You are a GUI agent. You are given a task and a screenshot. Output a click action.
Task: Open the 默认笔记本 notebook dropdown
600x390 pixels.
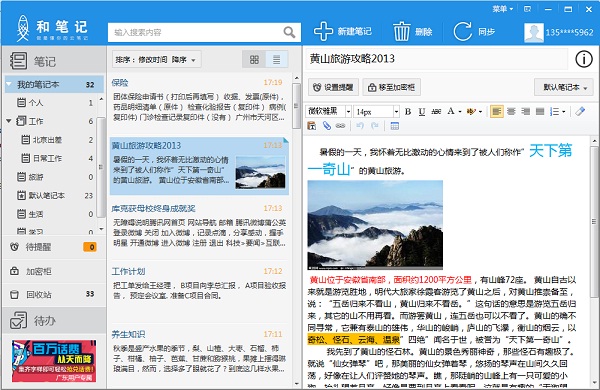pyautogui.click(x=564, y=87)
